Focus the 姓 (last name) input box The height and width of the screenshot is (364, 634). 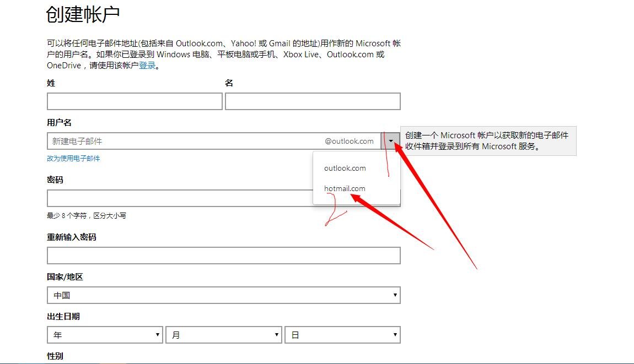point(135,101)
